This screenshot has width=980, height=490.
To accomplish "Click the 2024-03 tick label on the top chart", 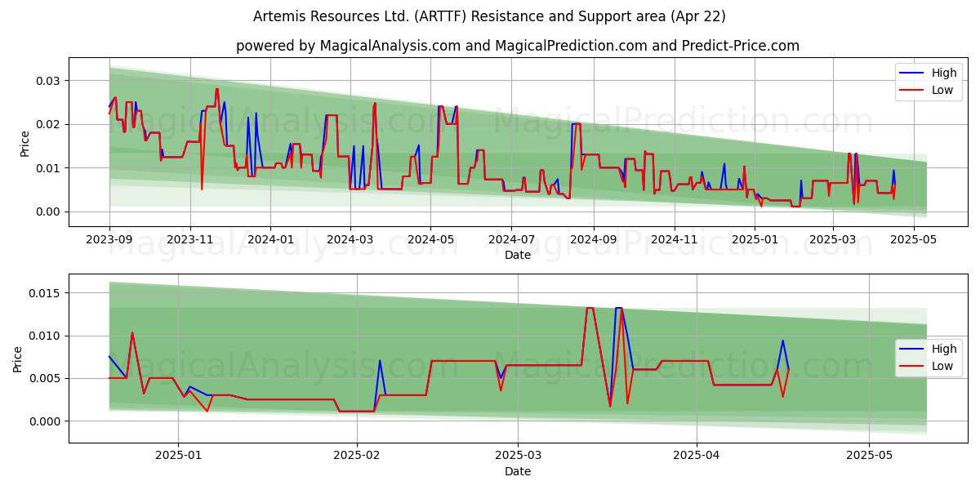I will tap(350, 239).
